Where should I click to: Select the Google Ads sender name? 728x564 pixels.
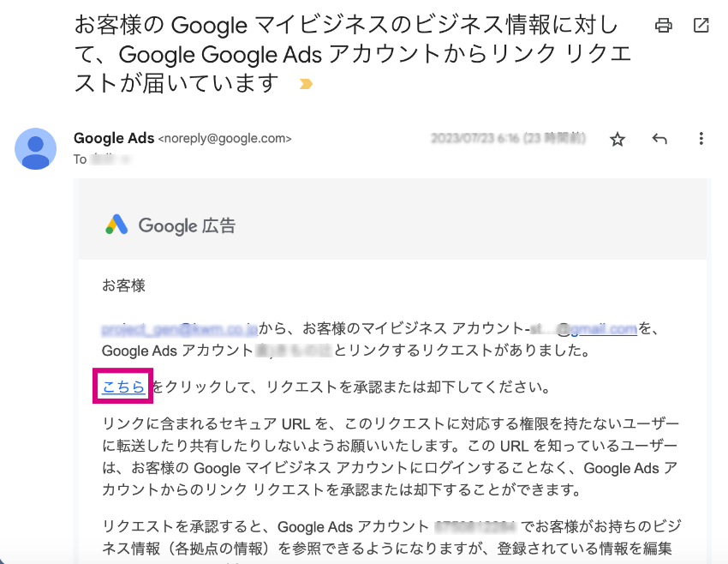114,138
